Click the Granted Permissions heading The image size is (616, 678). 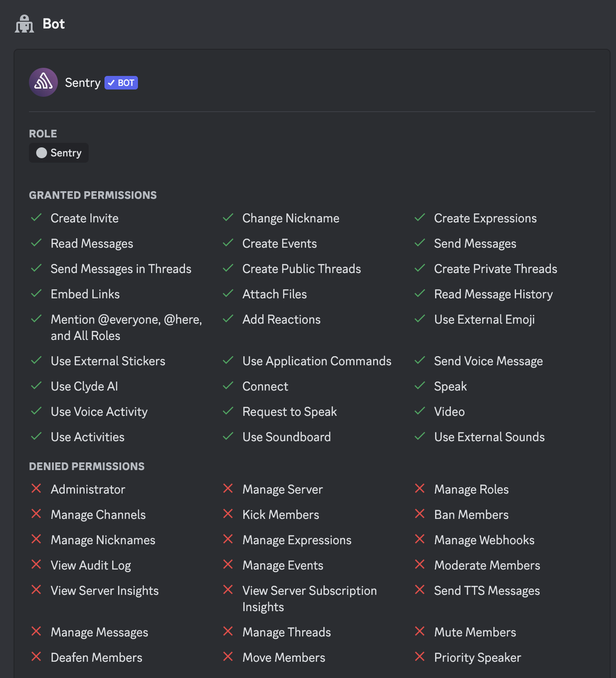click(93, 195)
